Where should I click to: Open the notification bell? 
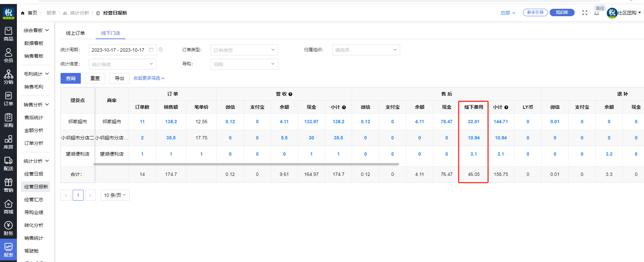click(597, 13)
